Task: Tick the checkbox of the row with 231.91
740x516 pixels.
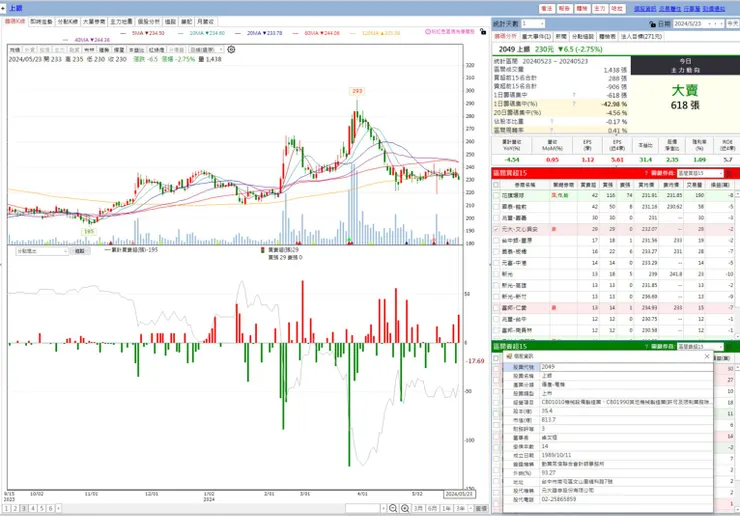Action: (x=496, y=195)
